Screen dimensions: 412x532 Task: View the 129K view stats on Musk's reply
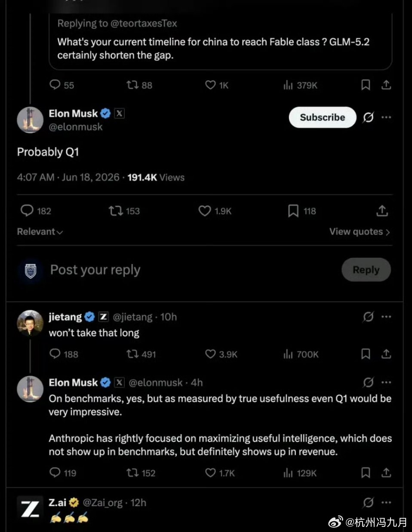click(x=300, y=473)
